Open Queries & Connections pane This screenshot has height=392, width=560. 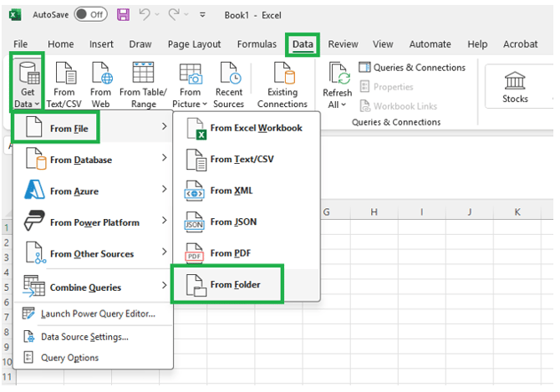pyautogui.click(x=412, y=68)
